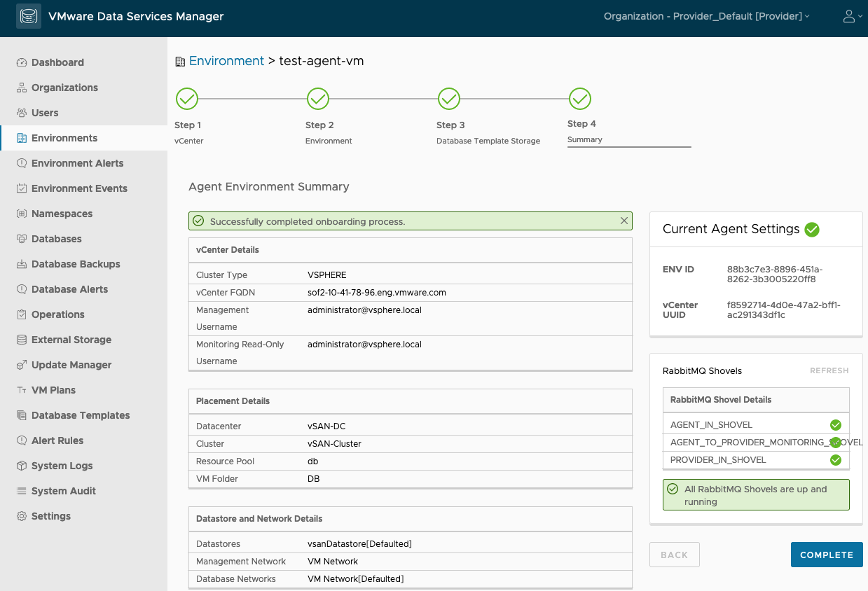Viewport: 868px width, 591px height.
Task: Click the Dashboard gauge icon in sidebar
Action: [x=22, y=62]
